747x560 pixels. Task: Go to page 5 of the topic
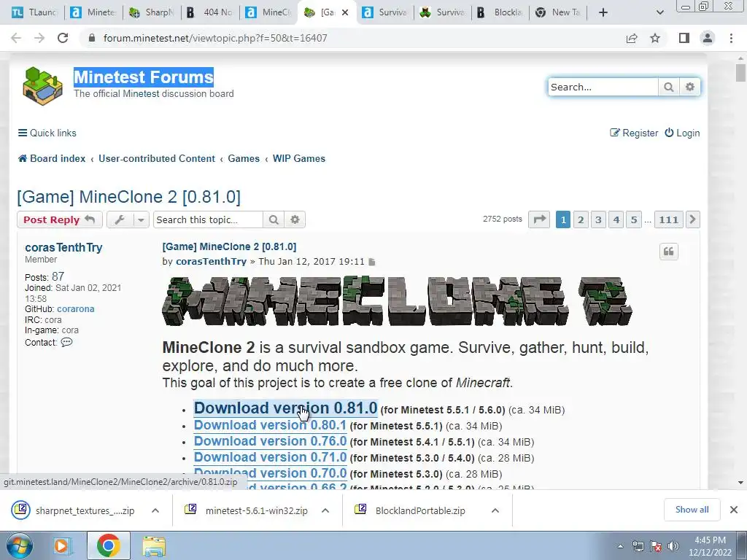634,219
